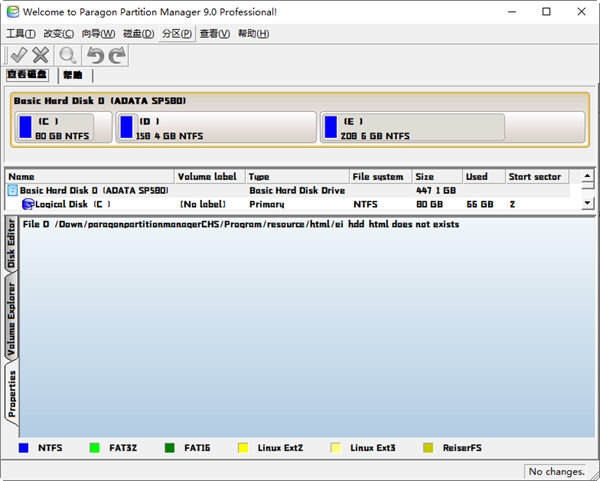Click the Logical Disk (C:) globe icon
Image resolution: width=600 pixels, height=481 pixels.
click(28, 204)
